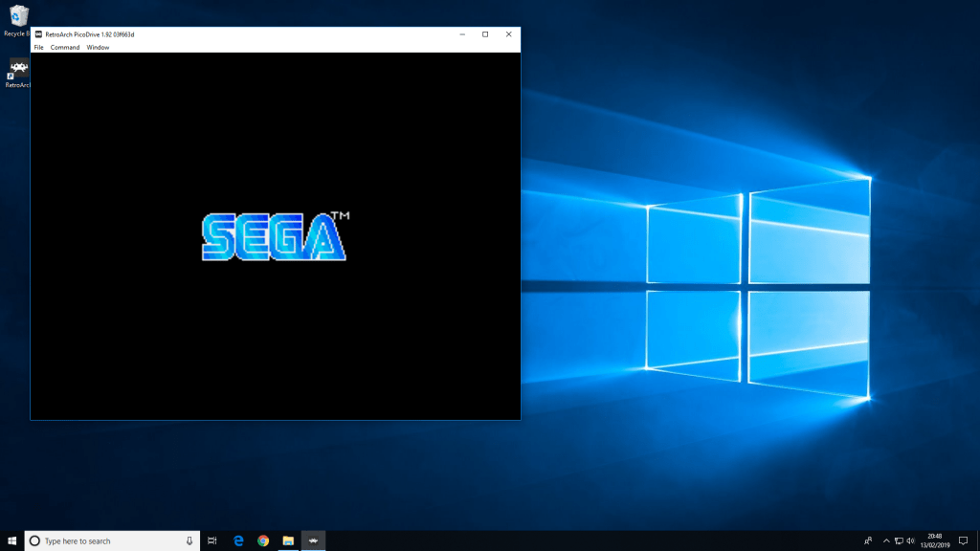Open the File menu in RetroArch

coord(38,48)
